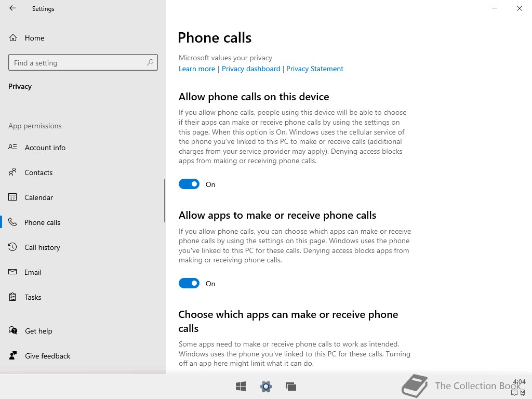Click the Account info icon

coord(12,147)
